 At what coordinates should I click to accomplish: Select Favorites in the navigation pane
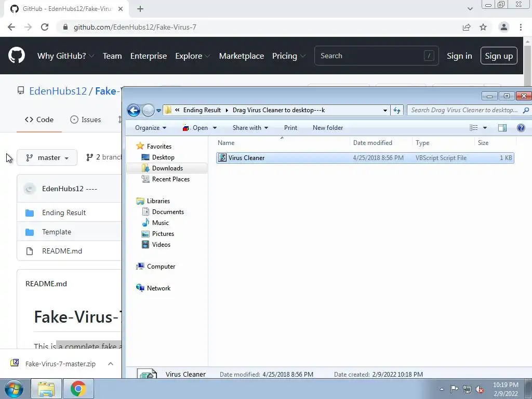[159, 146]
